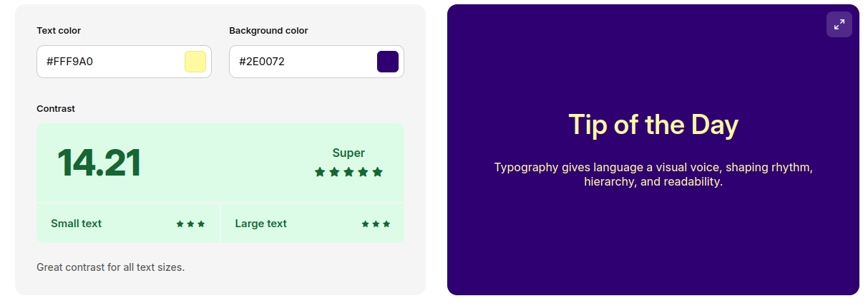868x306 pixels.
Task: Click the typography paragraph in the preview
Action: point(653,175)
